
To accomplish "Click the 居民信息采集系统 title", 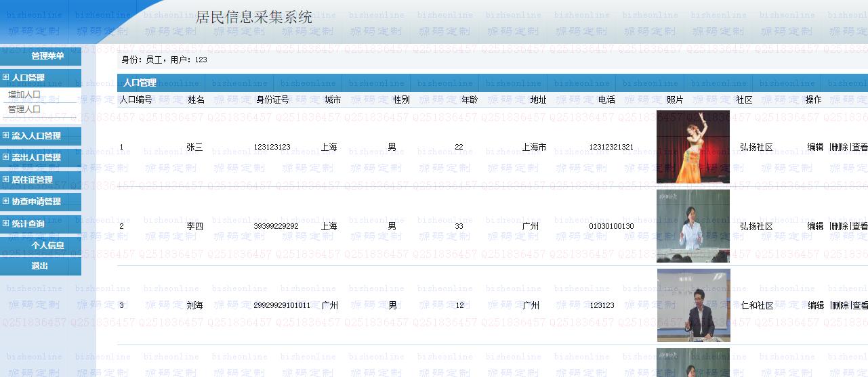I will (254, 18).
